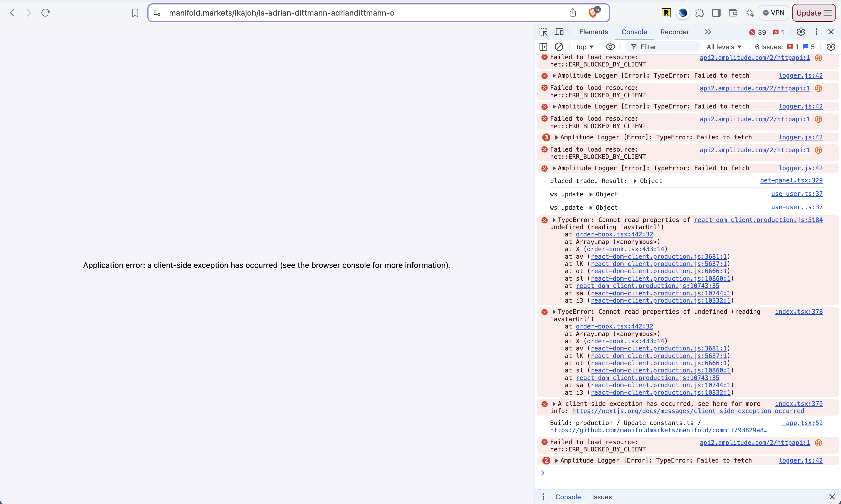Open the yellow R extension icon

coord(666,13)
